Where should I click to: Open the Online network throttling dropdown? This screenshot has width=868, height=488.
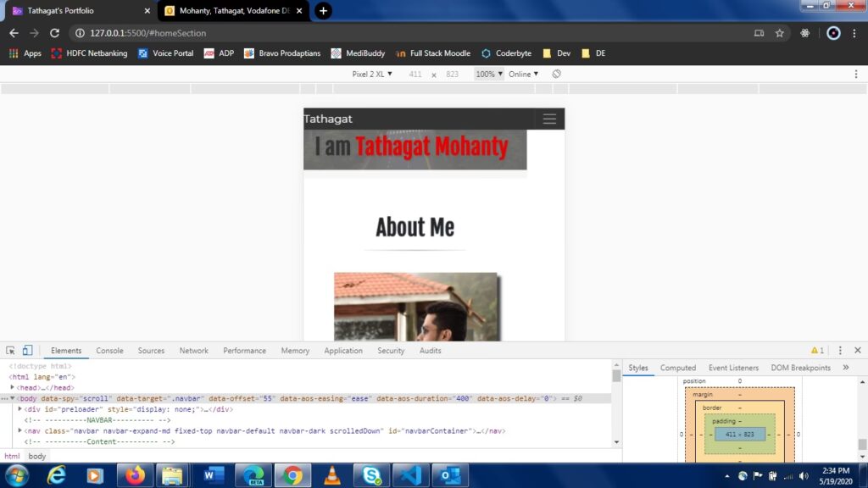click(523, 75)
